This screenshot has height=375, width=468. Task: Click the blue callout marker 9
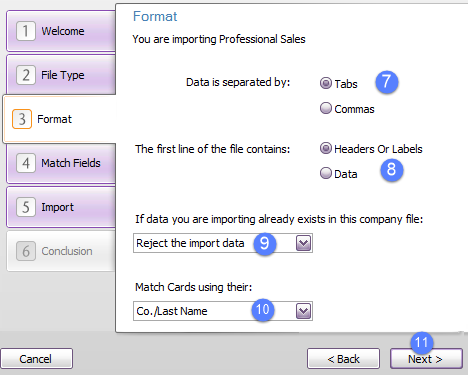[265, 244]
